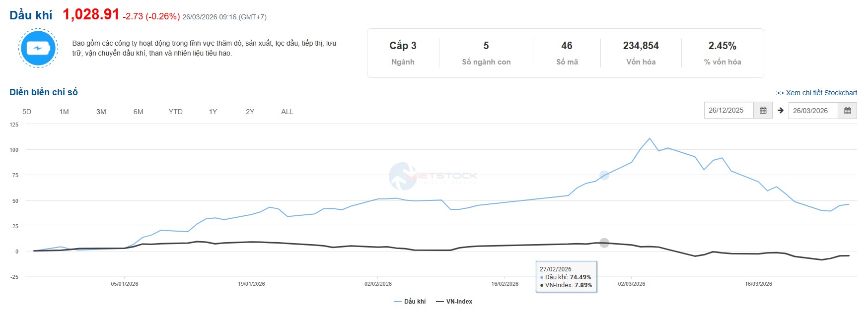Click the Vietstock watermark logo on chart
The image size is (868, 314).
pos(432,176)
